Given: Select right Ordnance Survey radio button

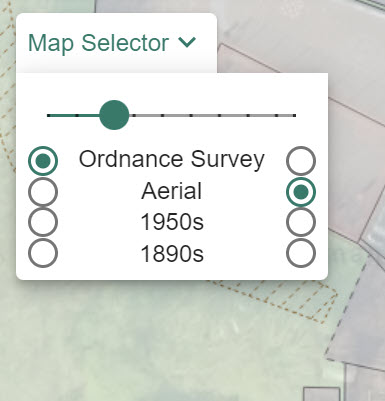Looking at the screenshot, I should point(301,161).
